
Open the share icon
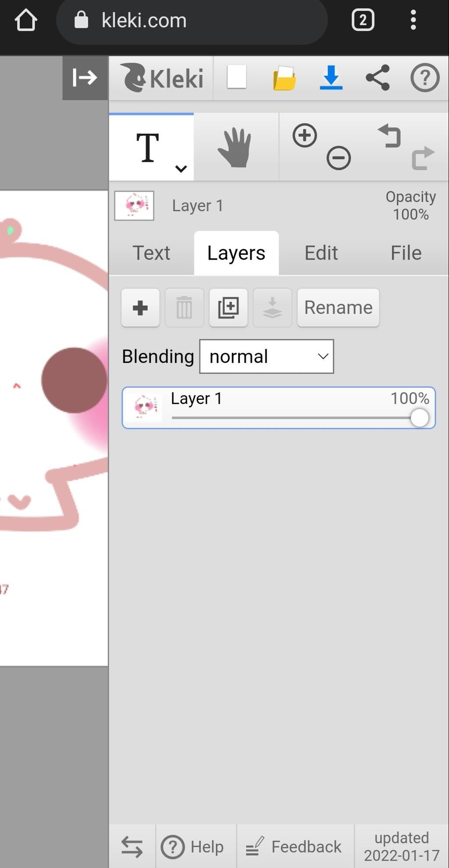(378, 78)
